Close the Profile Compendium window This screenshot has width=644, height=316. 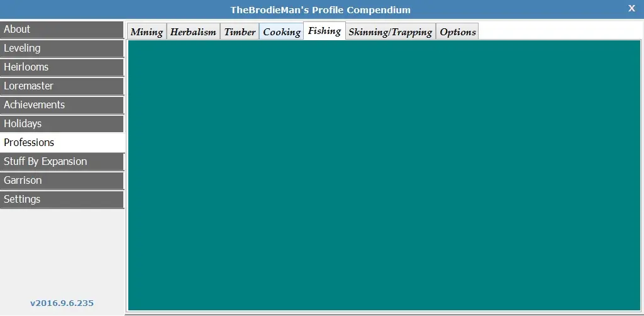(x=631, y=8)
